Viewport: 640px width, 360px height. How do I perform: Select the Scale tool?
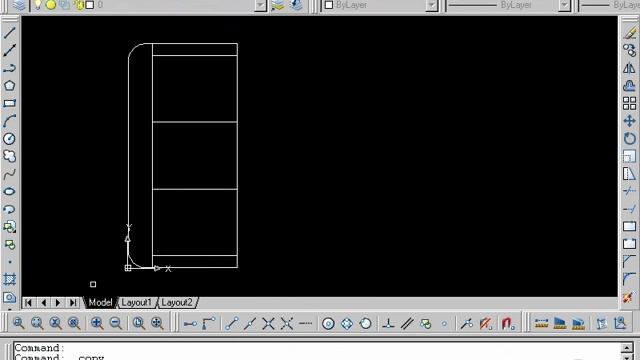[629, 156]
